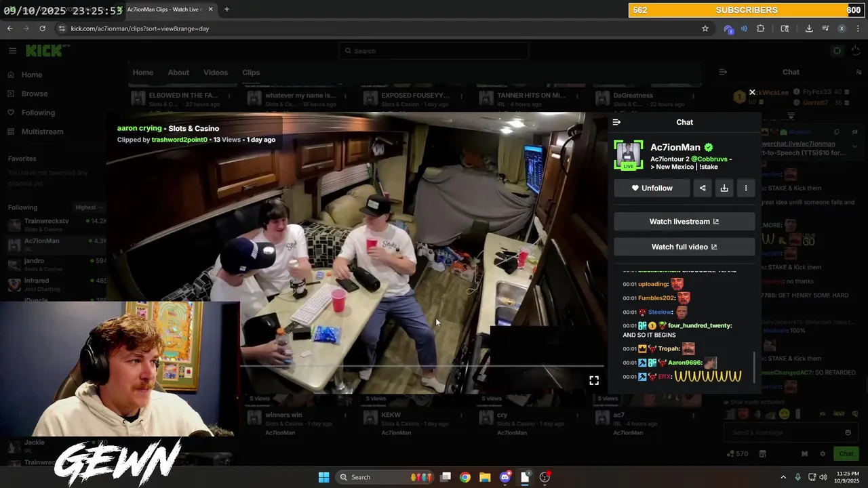Switch to the channel Home tab
Viewport: 868px width, 488px height.
(x=143, y=73)
